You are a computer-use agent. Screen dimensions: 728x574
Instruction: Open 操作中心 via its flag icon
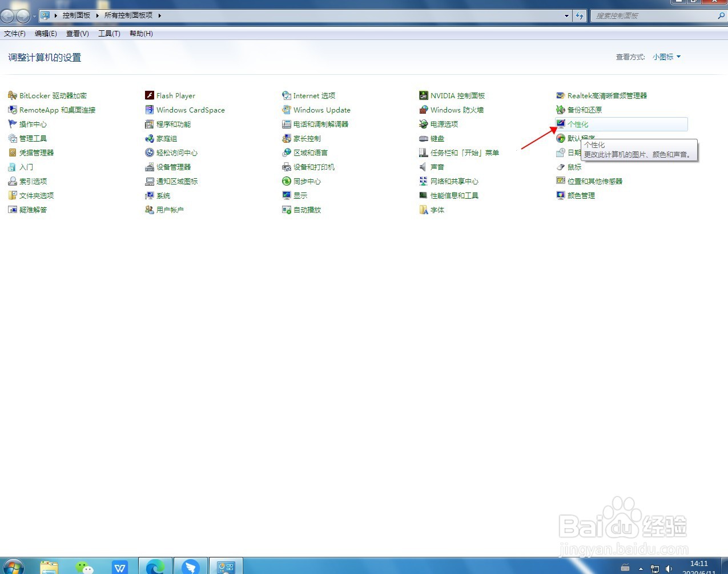tap(13, 124)
